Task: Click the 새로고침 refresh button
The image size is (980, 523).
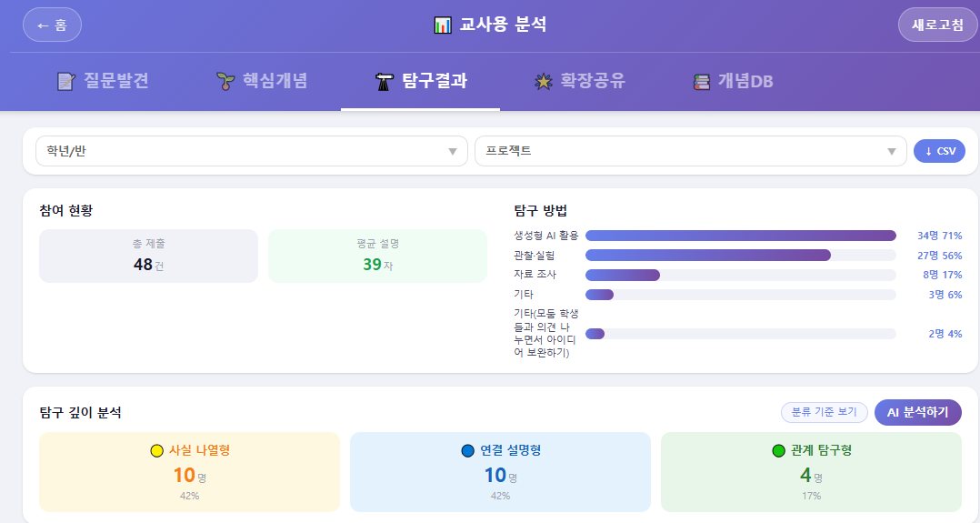Action: (x=937, y=25)
